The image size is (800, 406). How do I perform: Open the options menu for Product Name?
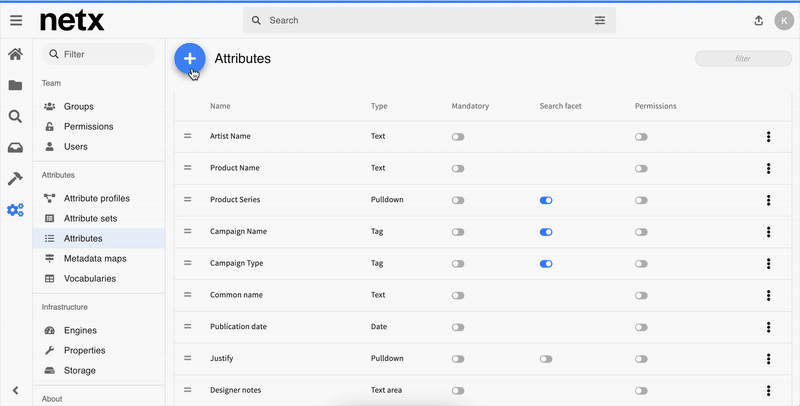pyautogui.click(x=768, y=169)
